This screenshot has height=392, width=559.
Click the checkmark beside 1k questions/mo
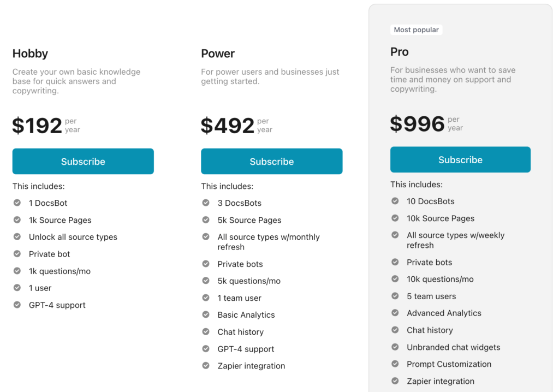point(17,271)
